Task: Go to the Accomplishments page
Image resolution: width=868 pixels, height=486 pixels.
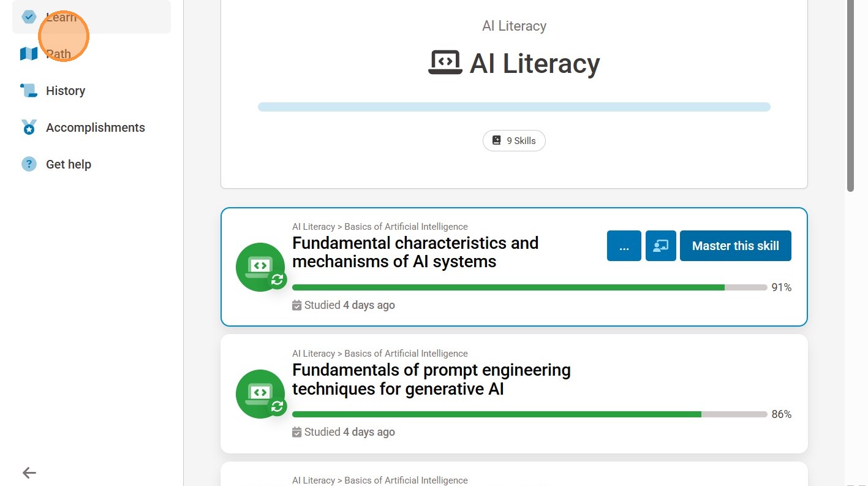Action: coord(96,127)
